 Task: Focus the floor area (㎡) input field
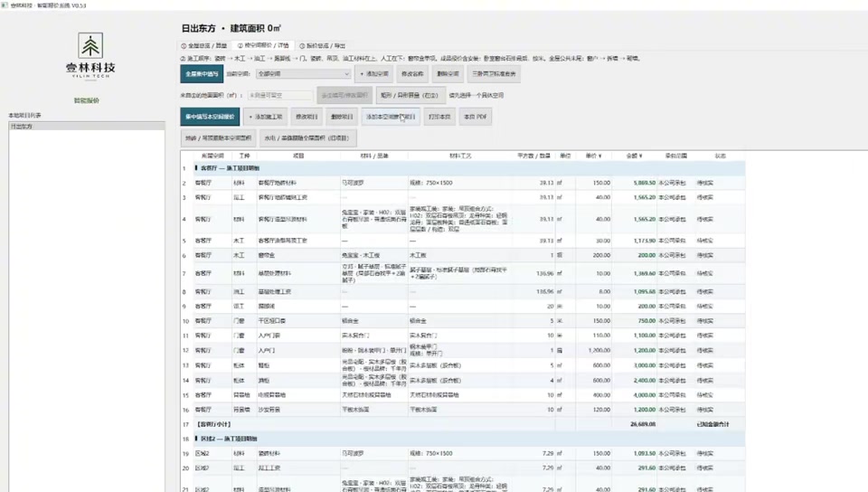point(280,95)
